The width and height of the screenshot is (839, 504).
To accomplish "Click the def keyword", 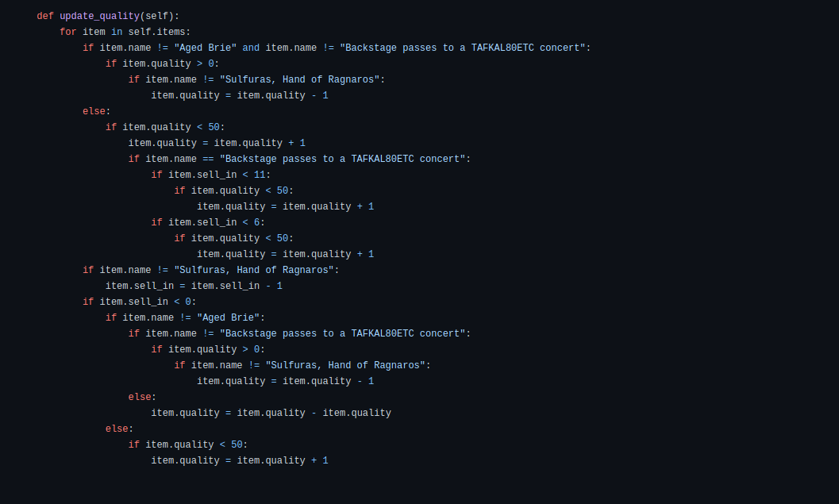I will (x=45, y=16).
